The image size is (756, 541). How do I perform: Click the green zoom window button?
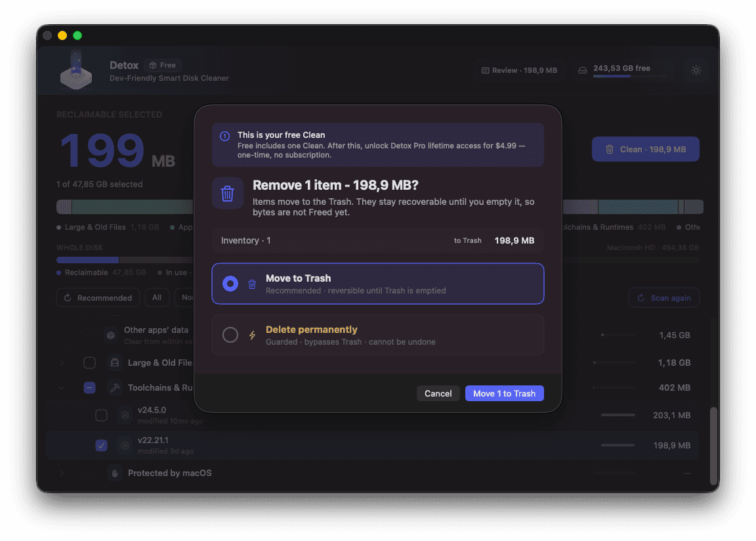click(x=77, y=35)
